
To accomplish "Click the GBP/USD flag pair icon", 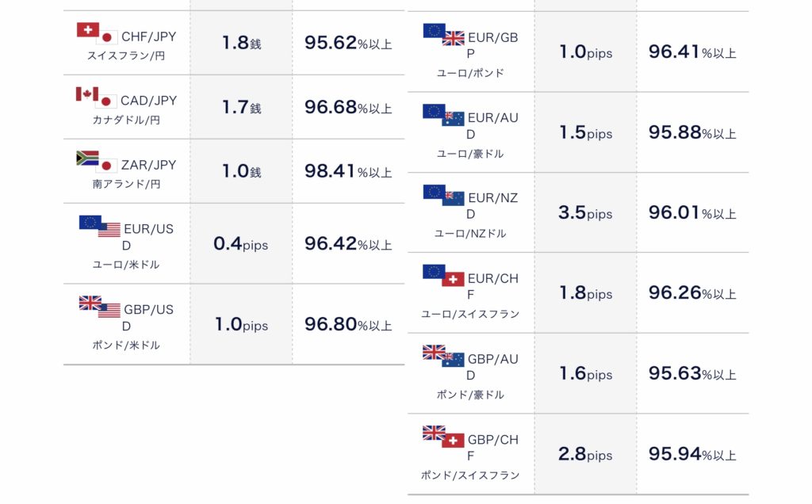I will click(99, 307).
